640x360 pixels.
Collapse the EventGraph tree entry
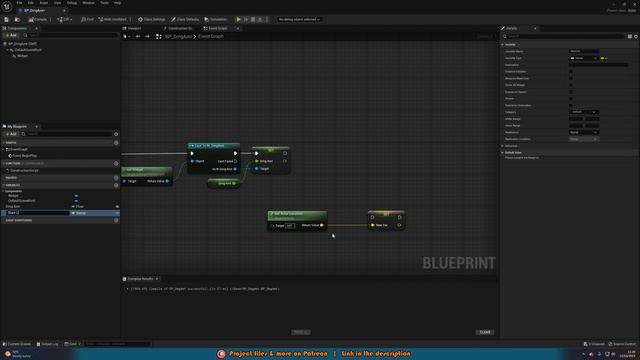[x=4, y=149]
